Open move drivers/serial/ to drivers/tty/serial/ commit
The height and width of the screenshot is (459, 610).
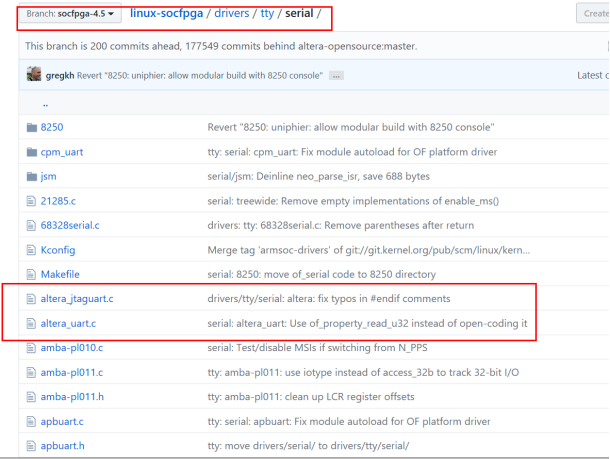coord(308,446)
